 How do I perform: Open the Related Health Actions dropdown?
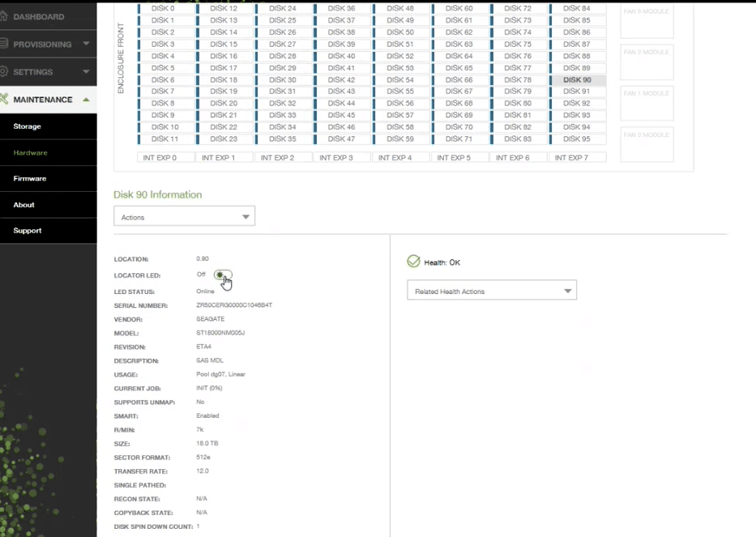(492, 291)
